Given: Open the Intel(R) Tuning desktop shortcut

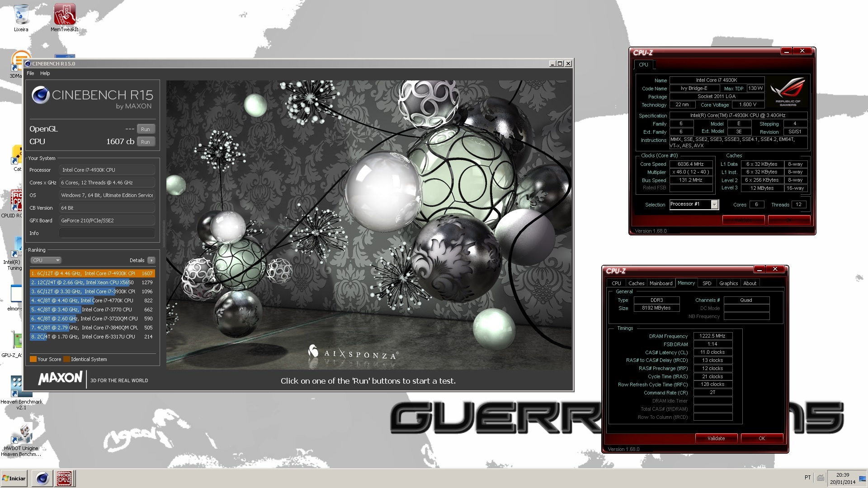Looking at the screenshot, I should coord(13,254).
